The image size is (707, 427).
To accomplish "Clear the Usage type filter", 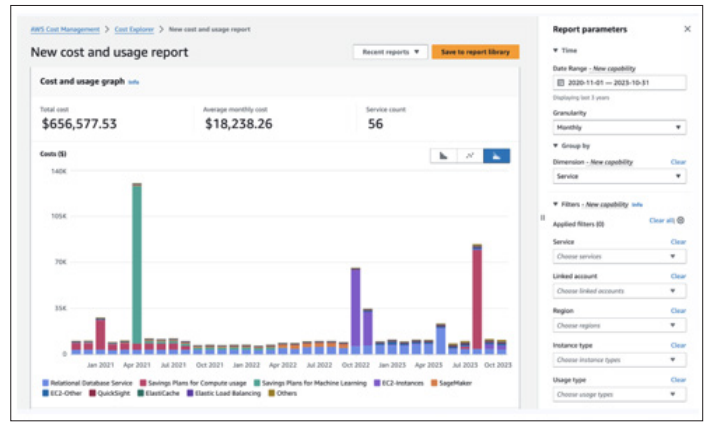I will (x=678, y=380).
